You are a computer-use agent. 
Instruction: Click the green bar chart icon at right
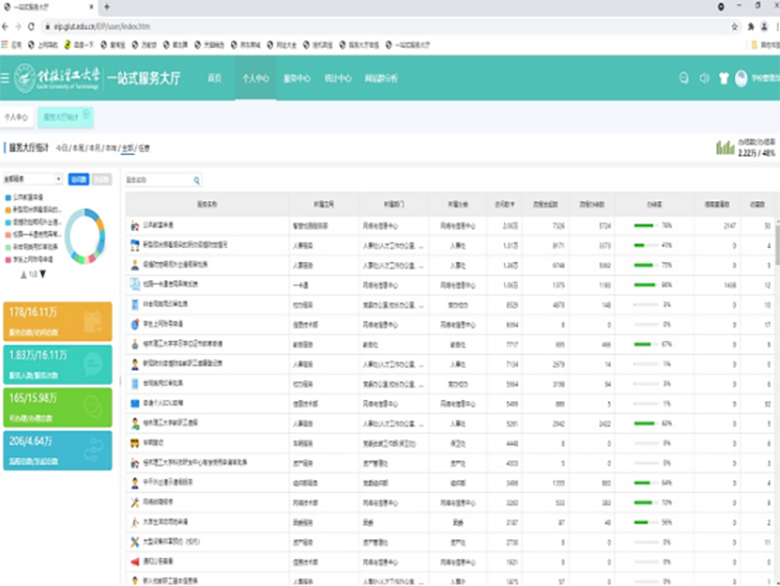pyautogui.click(x=725, y=148)
